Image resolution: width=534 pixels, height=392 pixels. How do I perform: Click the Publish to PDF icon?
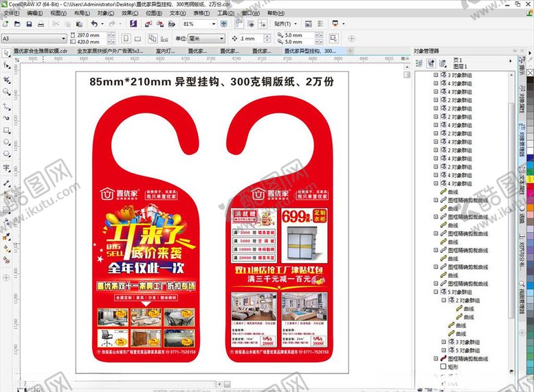point(172,24)
